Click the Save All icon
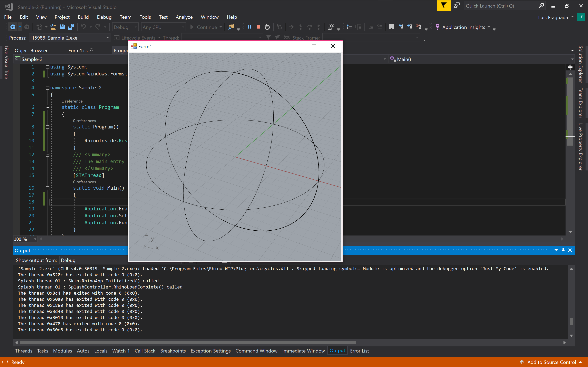Image resolution: width=588 pixels, height=367 pixels. (71, 27)
